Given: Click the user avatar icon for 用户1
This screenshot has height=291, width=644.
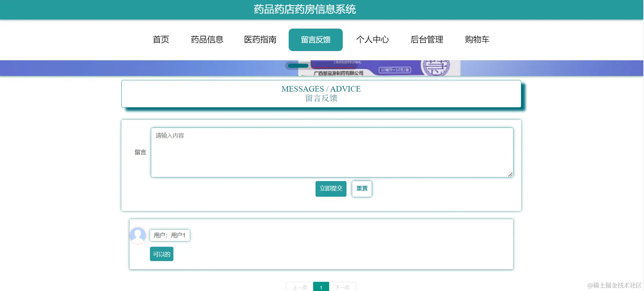Looking at the screenshot, I should (x=138, y=235).
